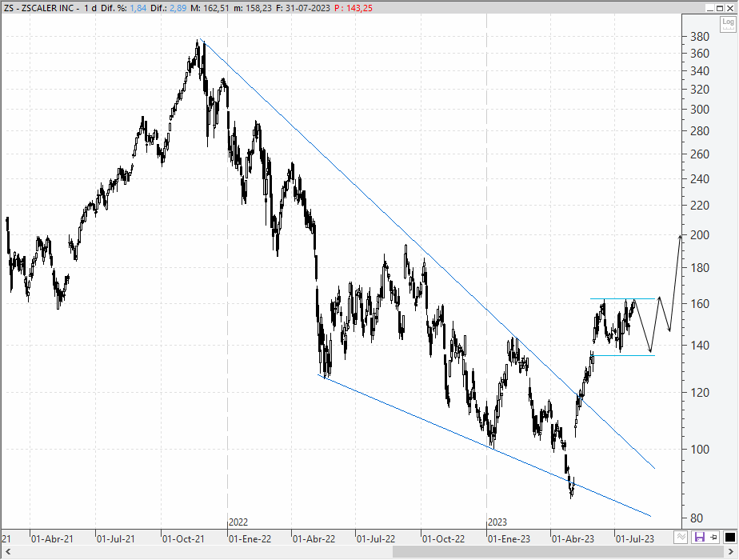Click the horizontal scrollbar thumb
Screen dimensions: 739x560
(557, 551)
